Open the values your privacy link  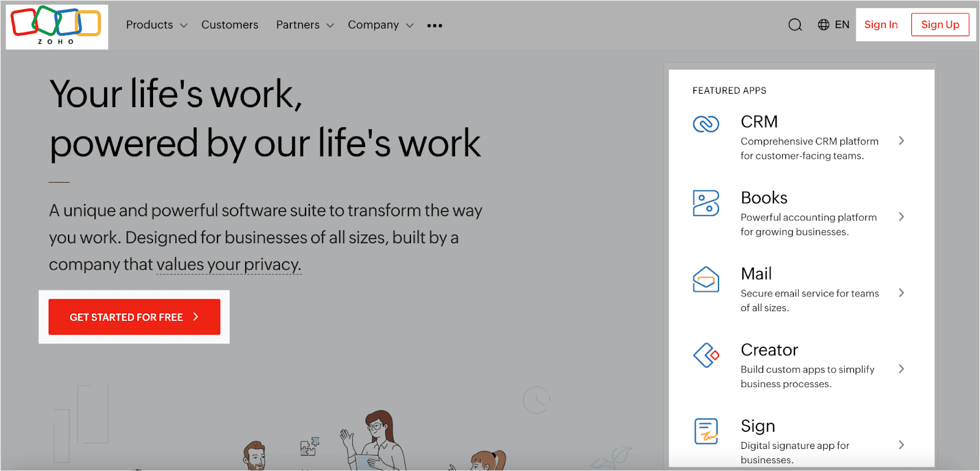coord(229,265)
